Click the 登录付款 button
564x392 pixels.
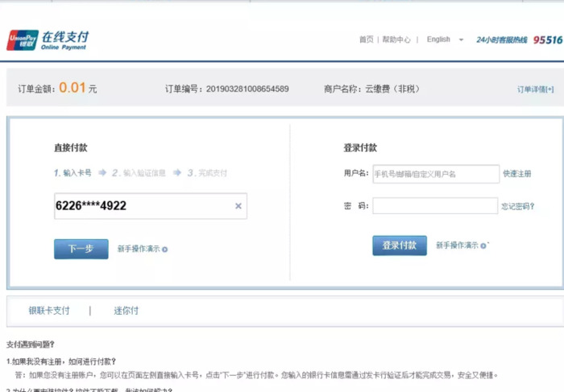[x=400, y=246]
